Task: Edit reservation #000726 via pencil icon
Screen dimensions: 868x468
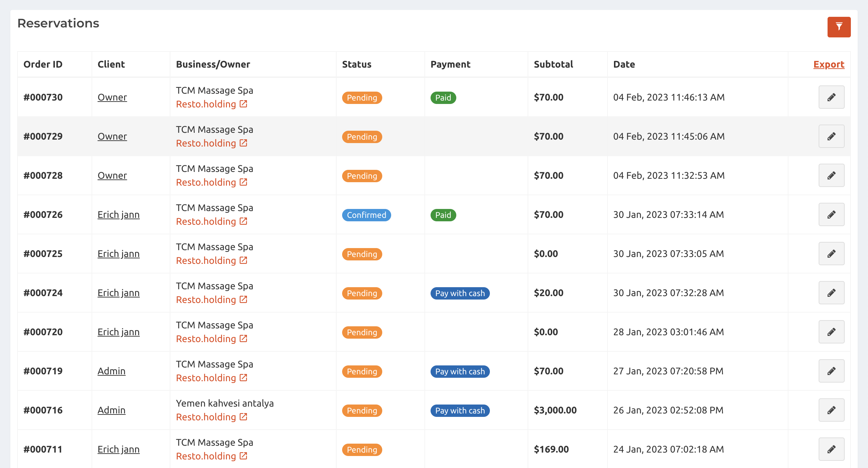Action: (831, 215)
